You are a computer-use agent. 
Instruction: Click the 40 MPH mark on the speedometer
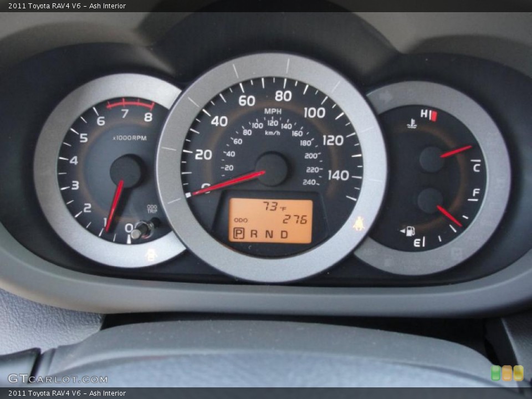pos(219,121)
